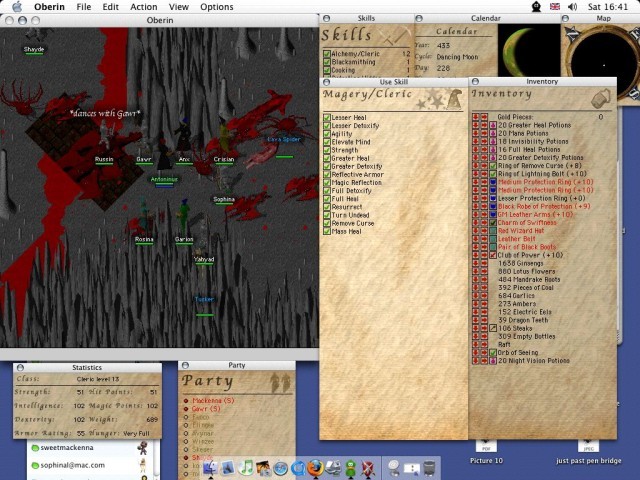
Task: Click the armor icon beside Black Robe of Protection
Action: pyautogui.click(x=493, y=206)
